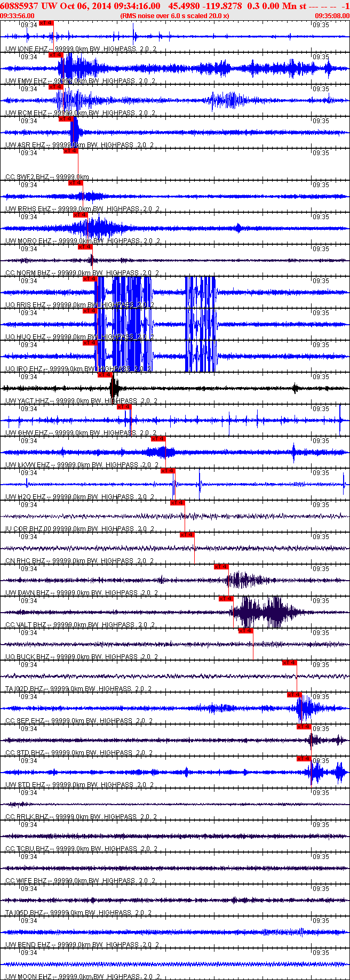Screen dimensions: 350x980
Task: Select the UW LKVW EHZ station label
Action: [x=28, y=465]
